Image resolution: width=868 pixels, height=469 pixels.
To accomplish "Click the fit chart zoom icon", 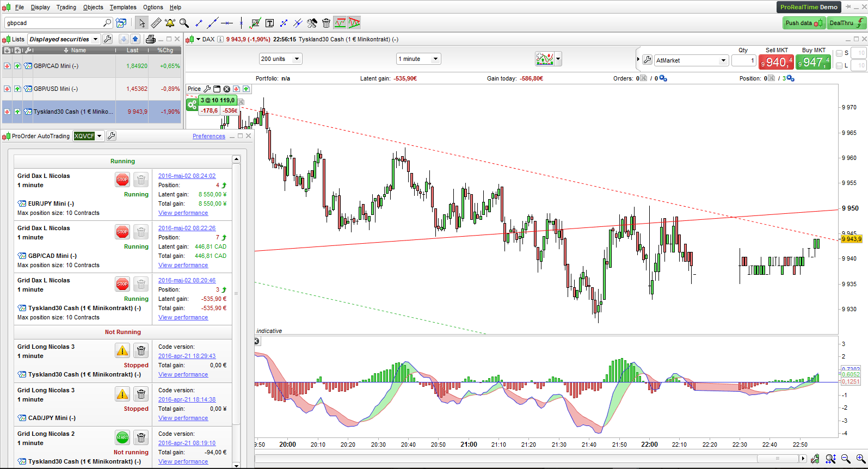I will pos(830,459).
